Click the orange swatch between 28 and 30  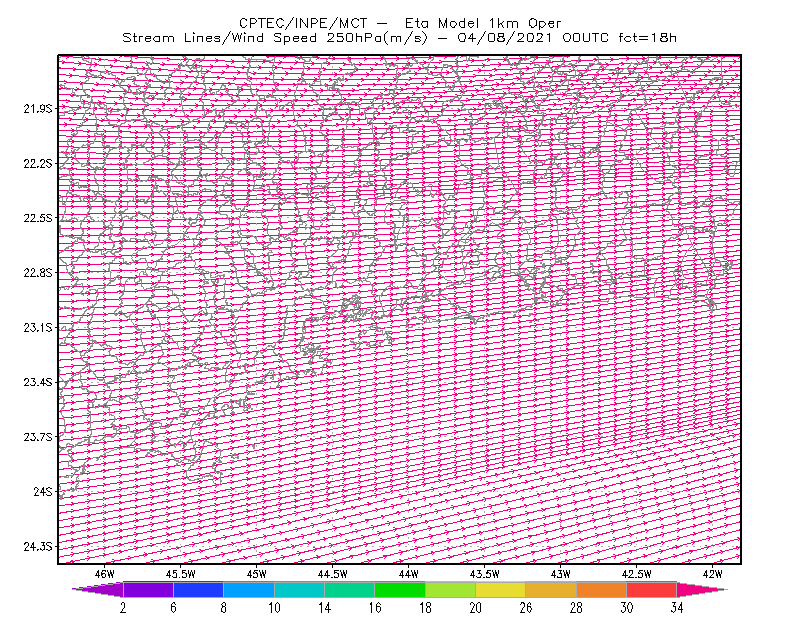coord(602,589)
